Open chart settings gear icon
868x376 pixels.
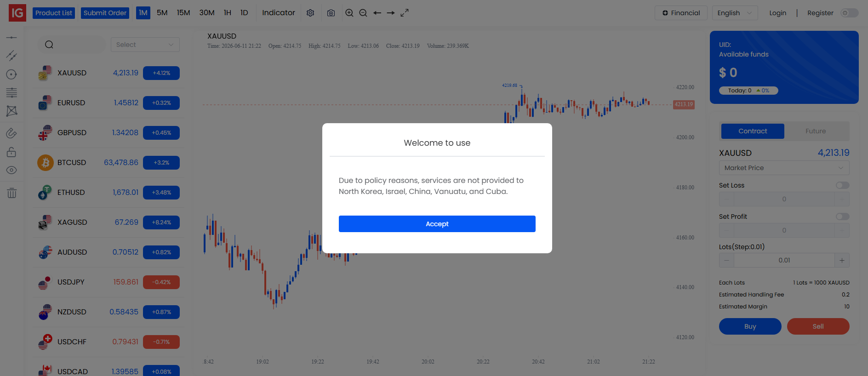click(310, 13)
